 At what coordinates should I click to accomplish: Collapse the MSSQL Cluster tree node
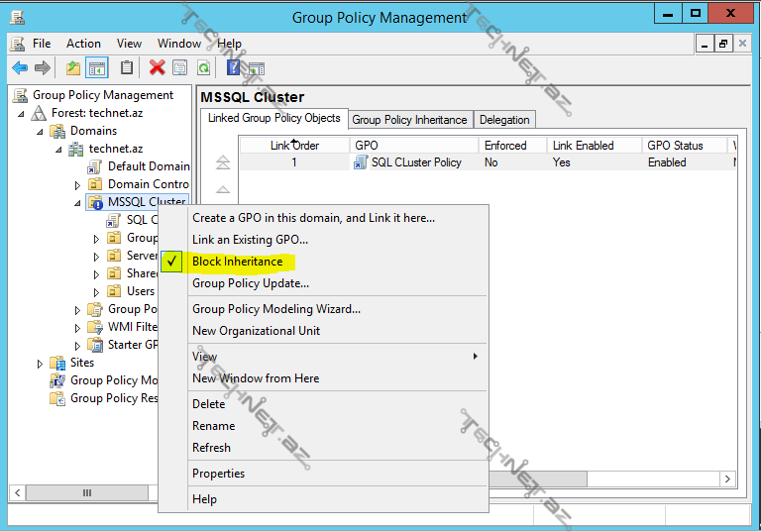pos(78,202)
